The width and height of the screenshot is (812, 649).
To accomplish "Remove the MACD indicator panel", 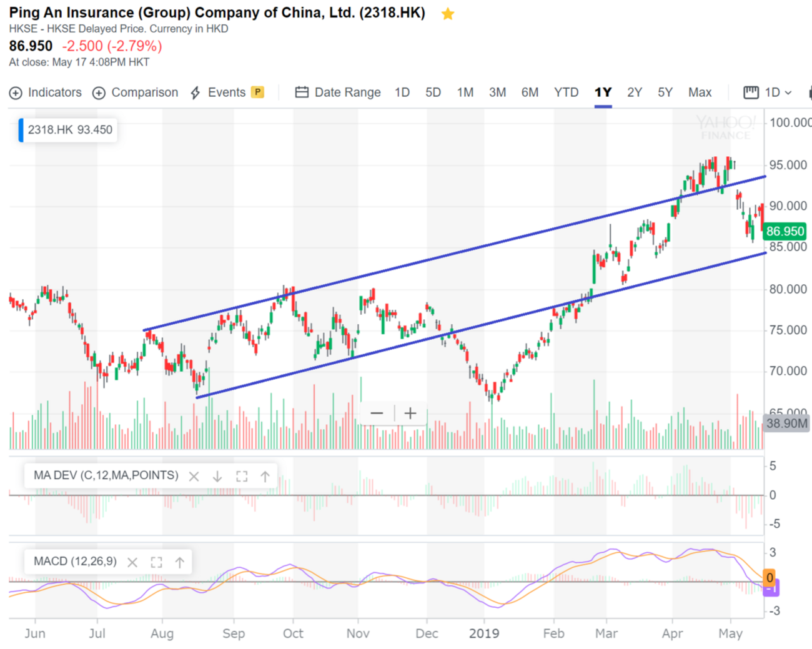I will pyautogui.click(x=132, y=562).
